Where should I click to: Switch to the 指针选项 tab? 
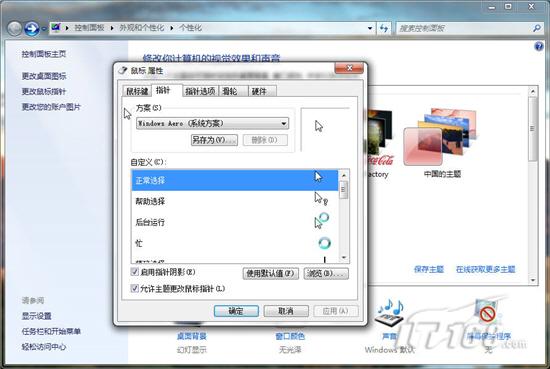200,92
